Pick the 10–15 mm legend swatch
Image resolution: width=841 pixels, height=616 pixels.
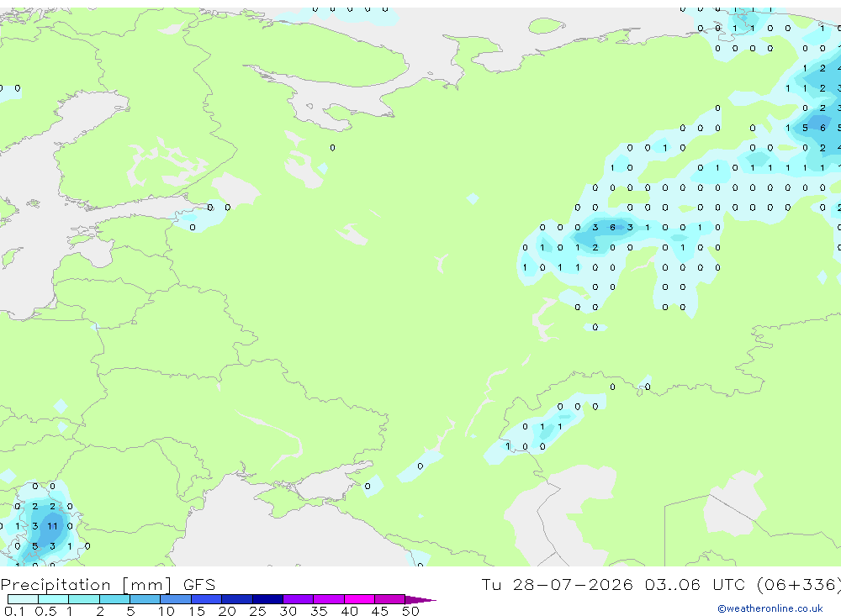coord(176,599)
